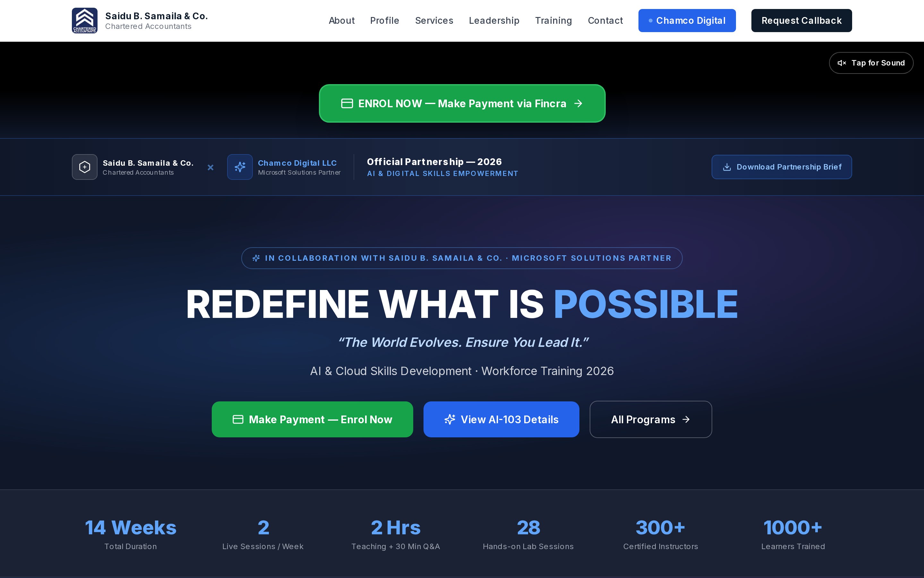Click the 14 Weeks stat

tap(131, 534)
